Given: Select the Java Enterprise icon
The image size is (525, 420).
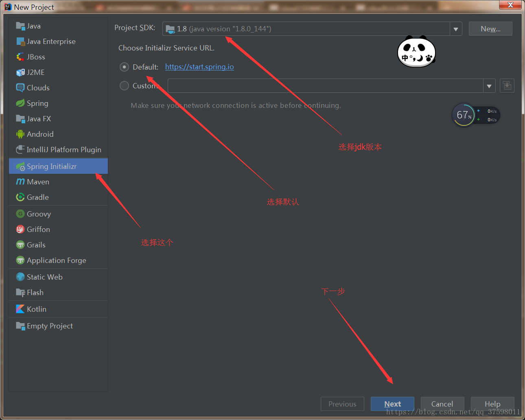Looking at the screenshot, I should (x=20, y=42).
